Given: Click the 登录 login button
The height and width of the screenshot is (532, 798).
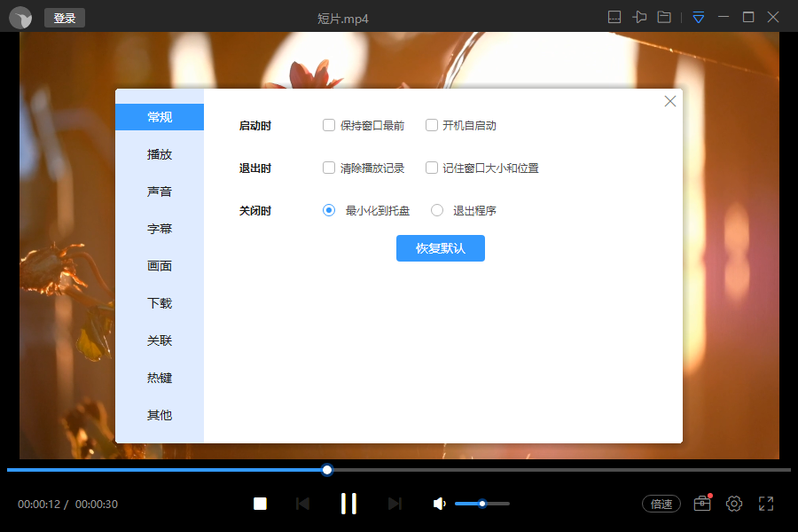Looking at the screenshot, I should coord(64,17).
